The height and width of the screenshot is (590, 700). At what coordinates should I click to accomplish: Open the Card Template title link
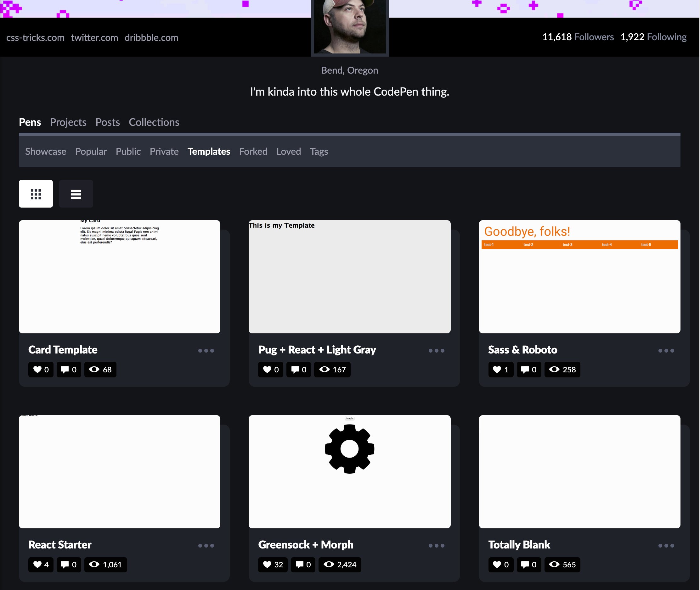pos(63,349)
